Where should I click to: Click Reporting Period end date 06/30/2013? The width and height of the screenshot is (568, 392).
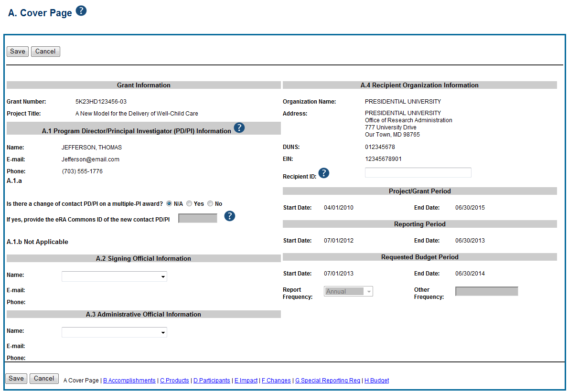(x=470, y=241)
